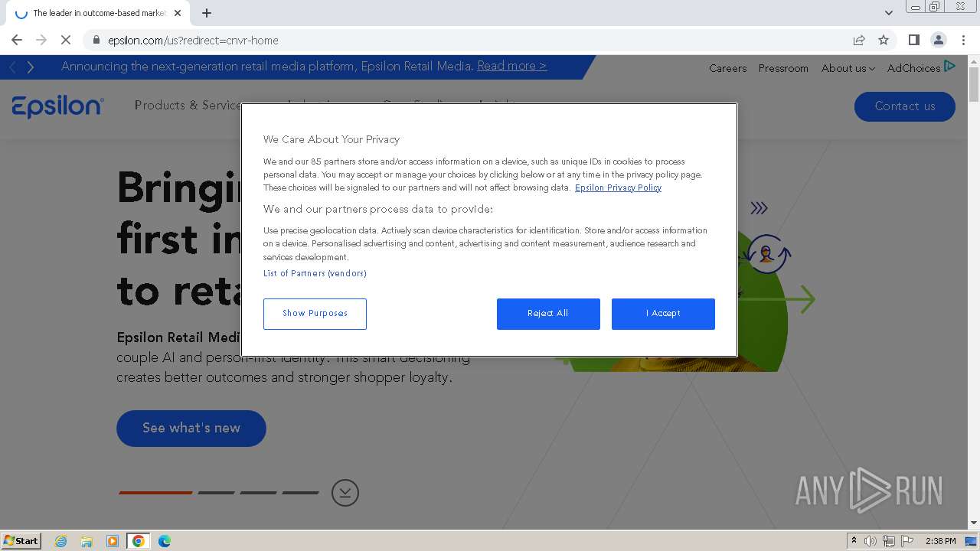Click the Show Purposes button
Screen dimensions: 980x551
(x=315, y=314)
